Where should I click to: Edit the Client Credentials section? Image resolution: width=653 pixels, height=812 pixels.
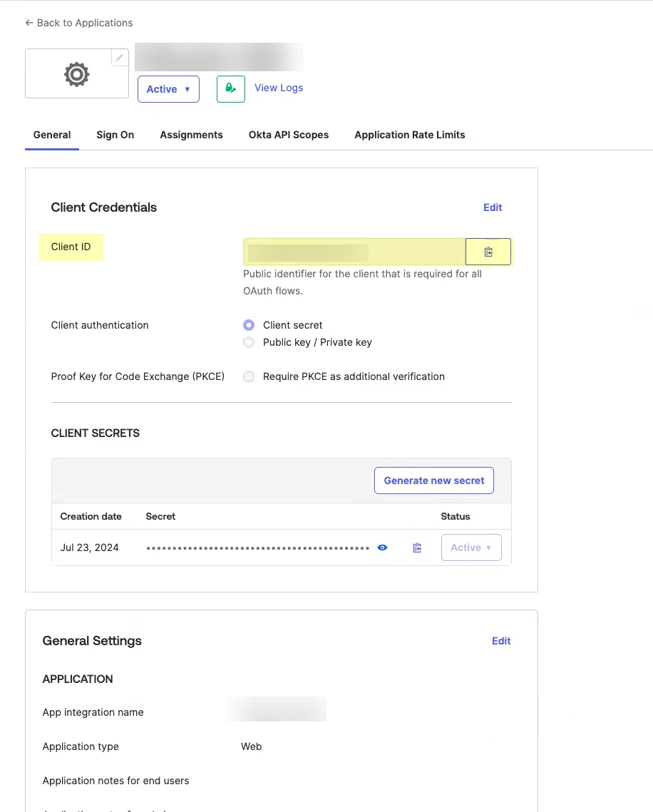(x=493, y=207)
